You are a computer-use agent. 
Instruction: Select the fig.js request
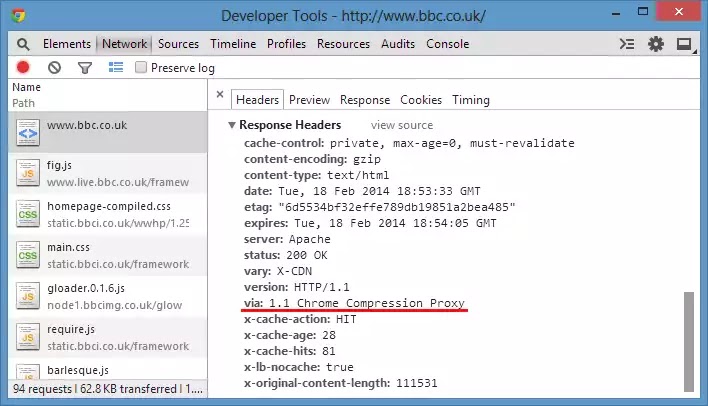pyautogui.click(x=107, y=173)
